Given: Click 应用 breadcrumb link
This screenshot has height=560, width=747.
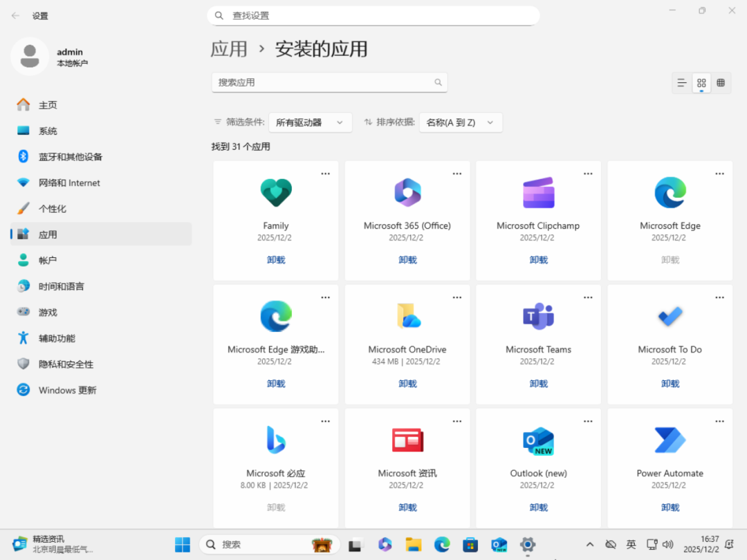Looking at the screenshot, I should pyautogui.click(x=229, y=49).
